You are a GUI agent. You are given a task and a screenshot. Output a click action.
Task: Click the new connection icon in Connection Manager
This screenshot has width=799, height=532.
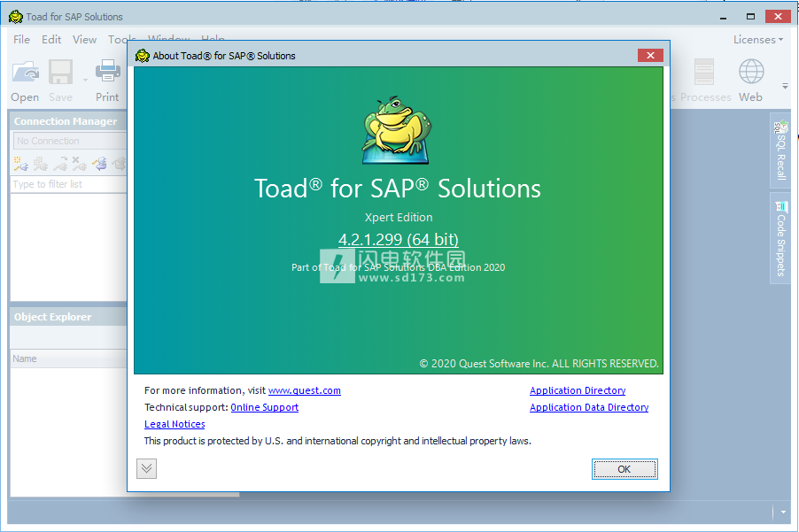coord(20,163)
